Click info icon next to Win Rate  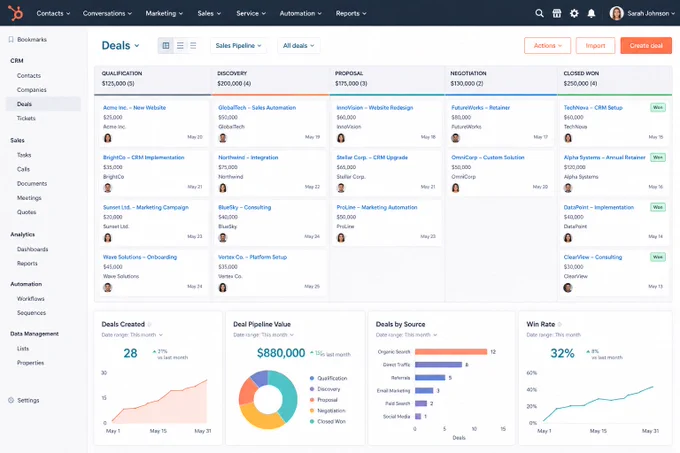coord(560,324)
